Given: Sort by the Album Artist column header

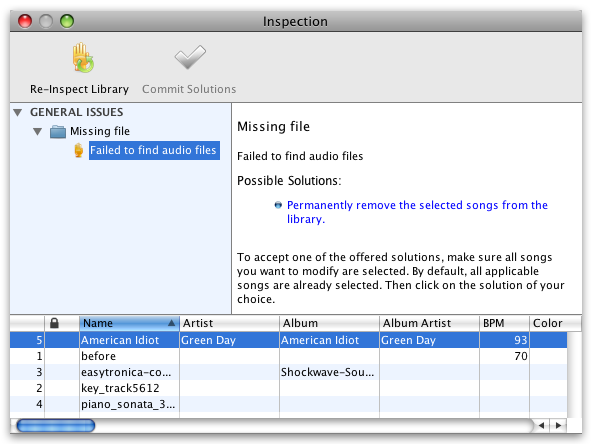Looking at the screenshot, I should [x=429, y=323].
